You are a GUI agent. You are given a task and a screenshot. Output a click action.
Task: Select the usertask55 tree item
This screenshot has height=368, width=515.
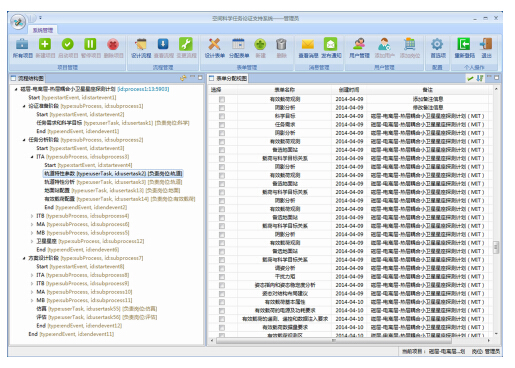[97, 309]
